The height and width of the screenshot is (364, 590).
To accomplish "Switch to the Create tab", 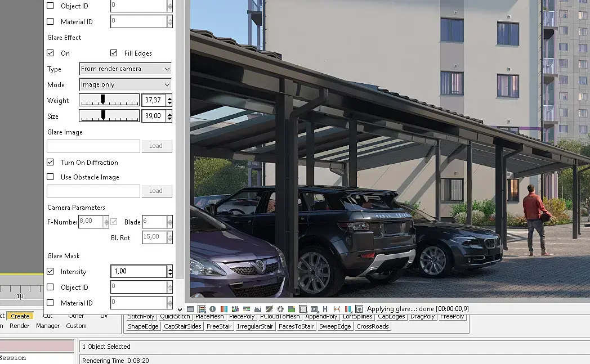I will [x=20, y=316].
